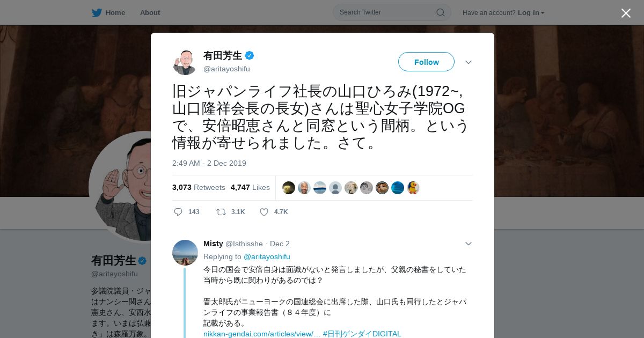This screenshot has width=644, height=338.
Task: Close the tweet overlay with the X
Action: 626,13
